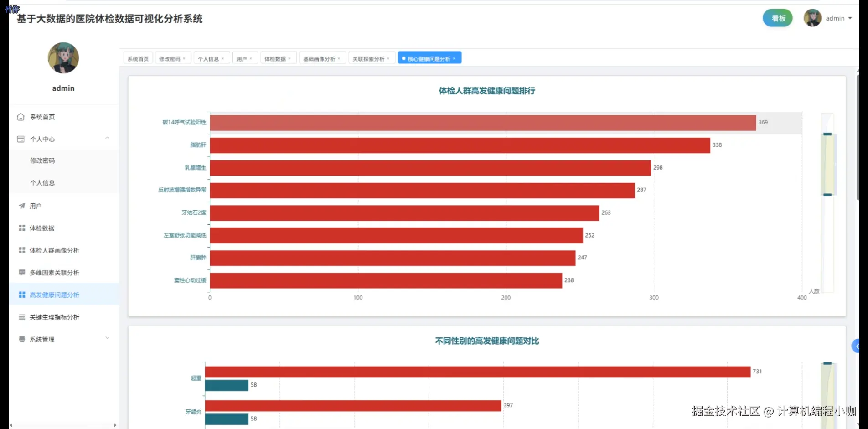Screen dimensions: 868x429
Task: Click the large admin avatar in the sidebar
Action: pos(63,58)
